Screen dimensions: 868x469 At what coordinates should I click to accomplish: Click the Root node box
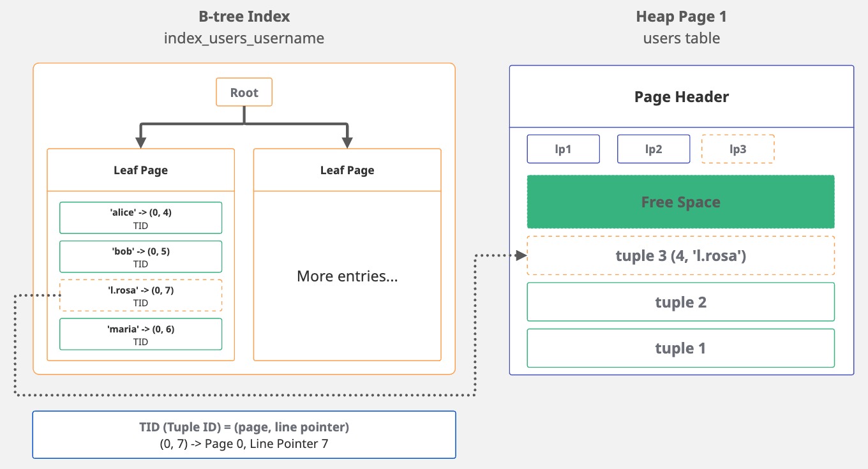pyautogui.click(x=244, y=93)
